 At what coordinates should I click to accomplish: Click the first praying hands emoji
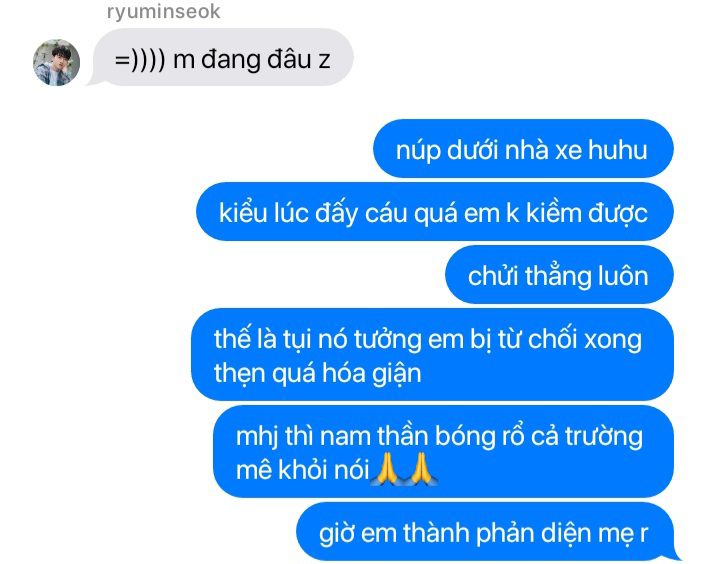point(387,469)
